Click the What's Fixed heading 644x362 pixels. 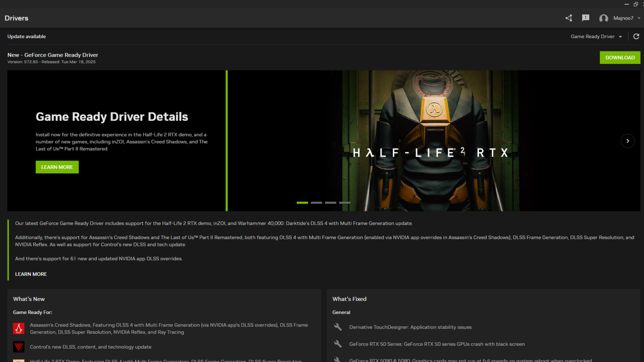click(349, 299)
